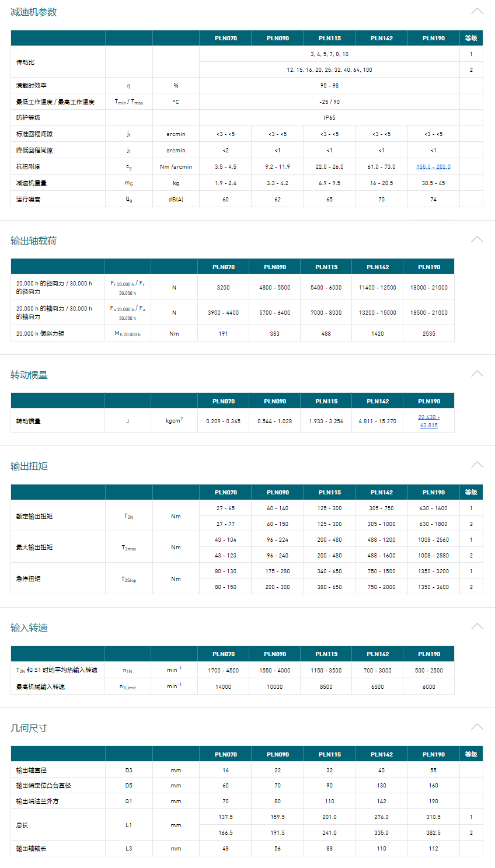495x868 pixels.
Task: Click the 减速机参数 section heading
Action: point(34,12)
